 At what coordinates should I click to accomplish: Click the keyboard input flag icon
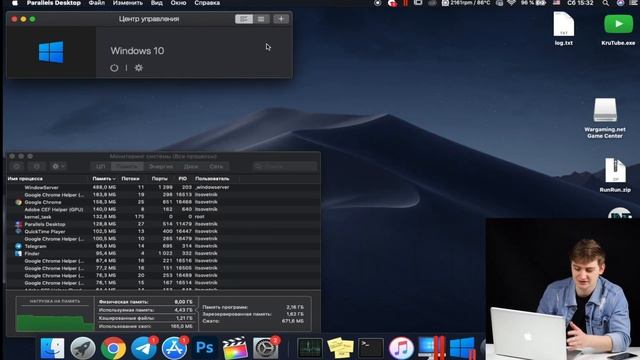556,3
